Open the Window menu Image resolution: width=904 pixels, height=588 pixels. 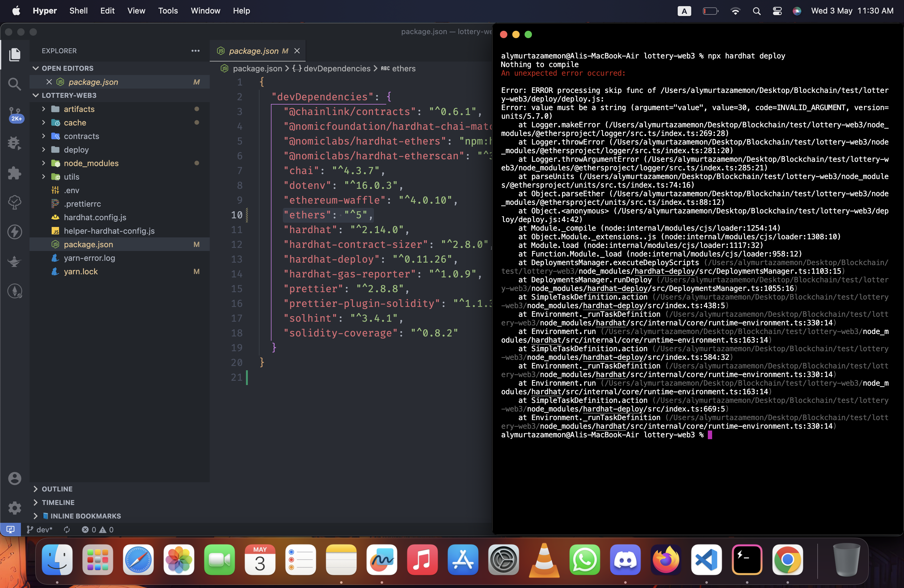[x=205, y=11]
